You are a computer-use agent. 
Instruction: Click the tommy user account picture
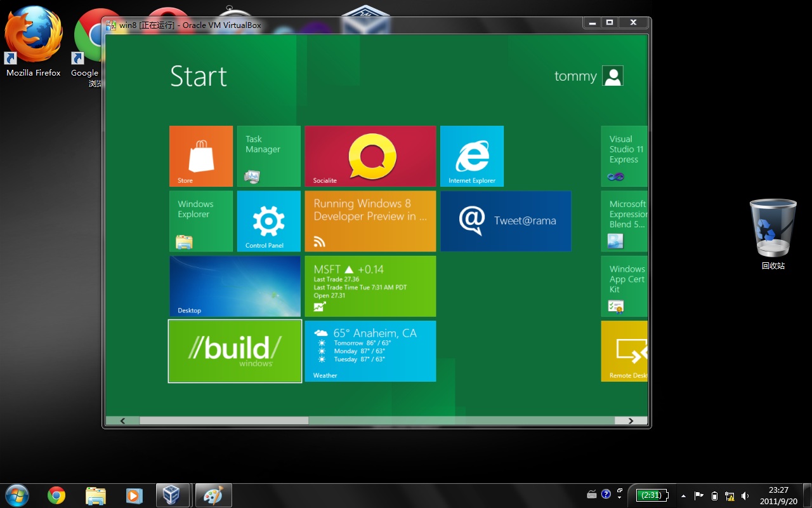612,76
